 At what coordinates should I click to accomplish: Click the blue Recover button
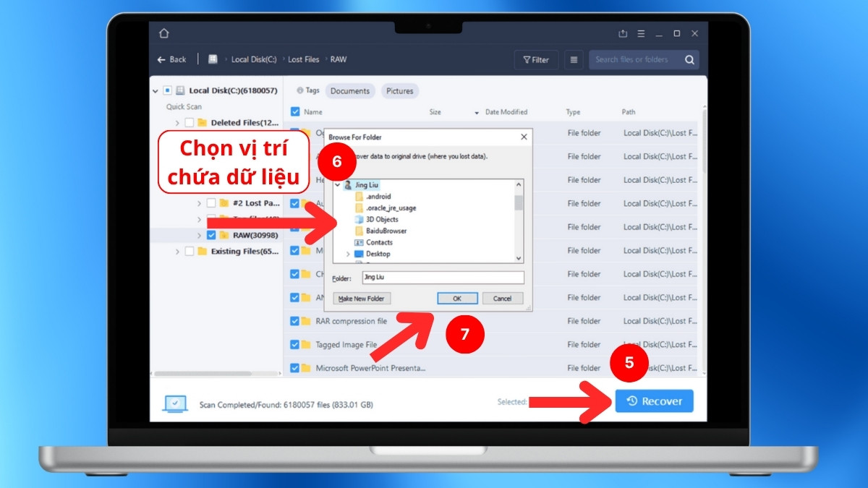pyautogui.click(x=654, y=401)
